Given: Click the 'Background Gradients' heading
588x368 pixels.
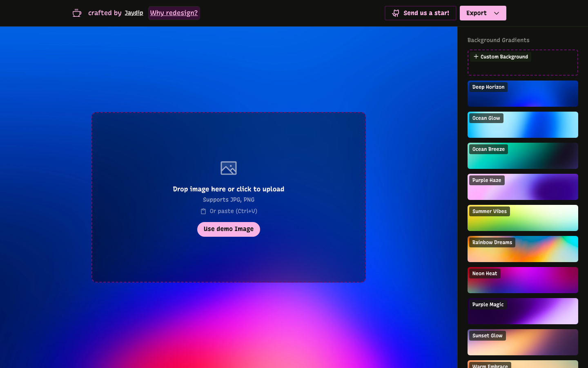Looking at the screenshot, I should point(498,40).
